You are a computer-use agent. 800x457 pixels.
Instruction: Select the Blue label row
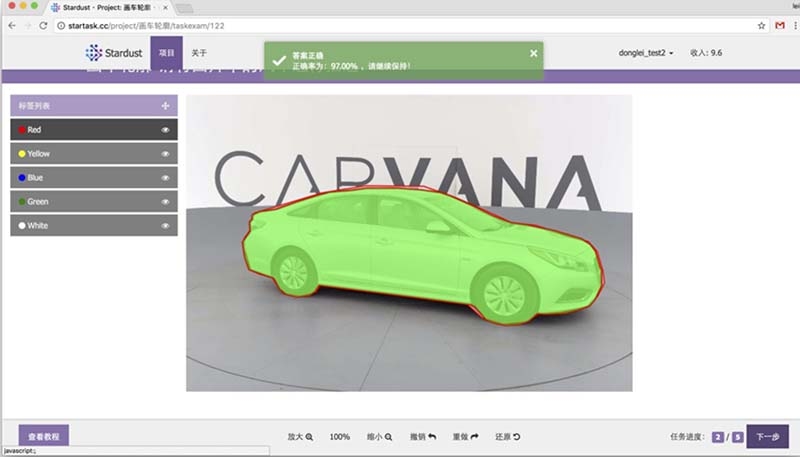pyautogui.click(x=94, y=177)
